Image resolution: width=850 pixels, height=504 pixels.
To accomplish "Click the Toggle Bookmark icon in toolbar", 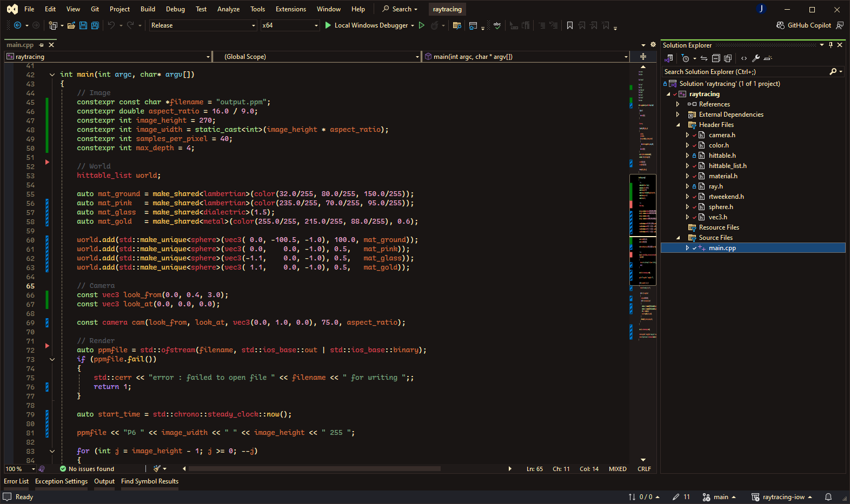I will click(569, 25).
